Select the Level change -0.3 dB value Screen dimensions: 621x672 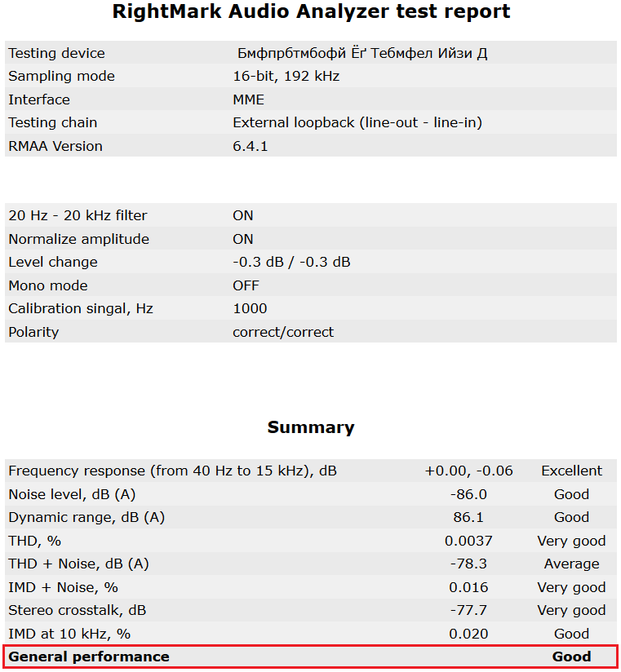pos(291,262)
